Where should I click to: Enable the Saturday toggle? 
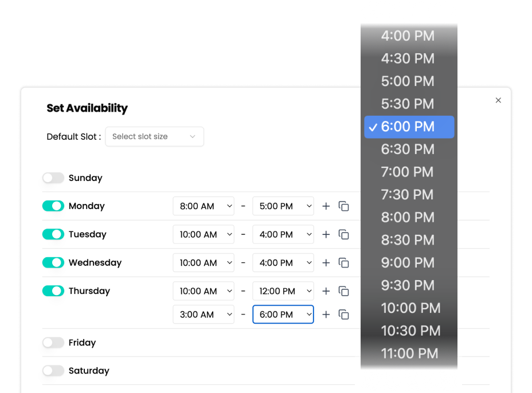(53, 371)
